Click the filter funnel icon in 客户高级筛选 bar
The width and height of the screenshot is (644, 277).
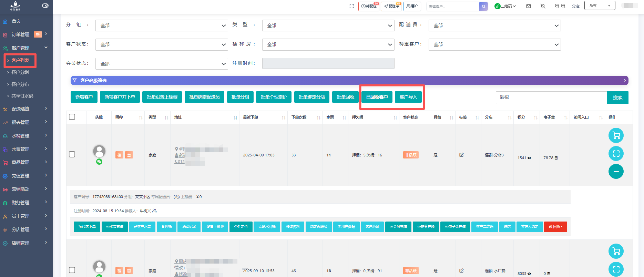(x=75, y=80)
